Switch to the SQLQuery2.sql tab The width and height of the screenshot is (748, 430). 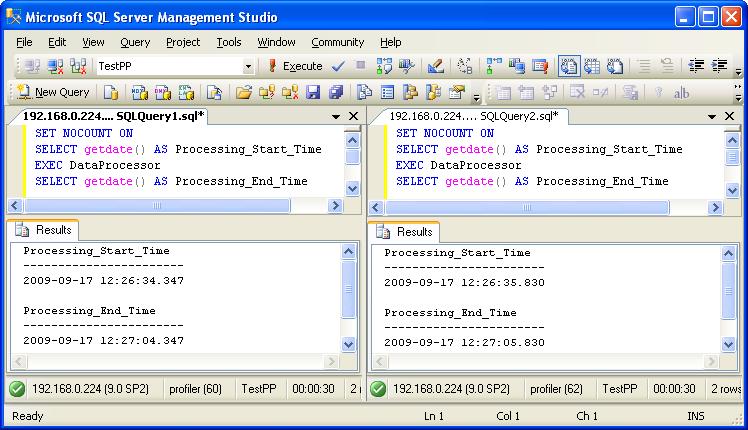pos(473,116)
